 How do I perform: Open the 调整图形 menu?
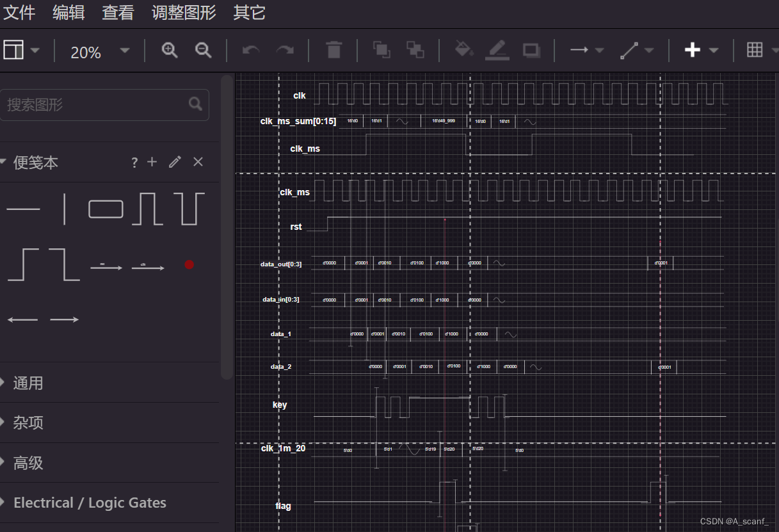[183, 12]
